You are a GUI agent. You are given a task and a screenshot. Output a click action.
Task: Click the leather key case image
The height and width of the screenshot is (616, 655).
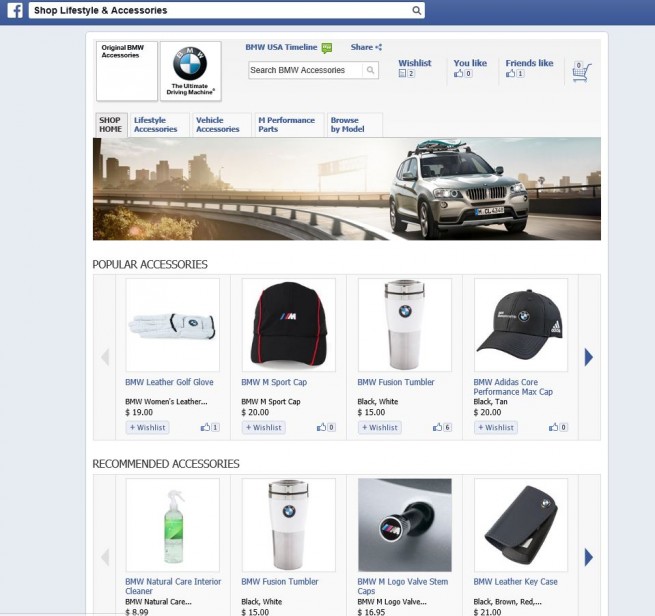pyautogui.click(x=521, y=525)
